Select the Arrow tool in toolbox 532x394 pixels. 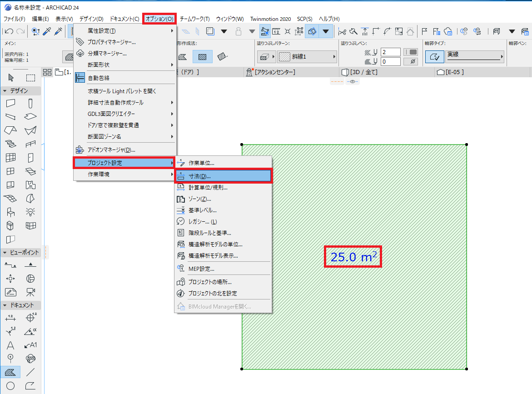(11, 78)
